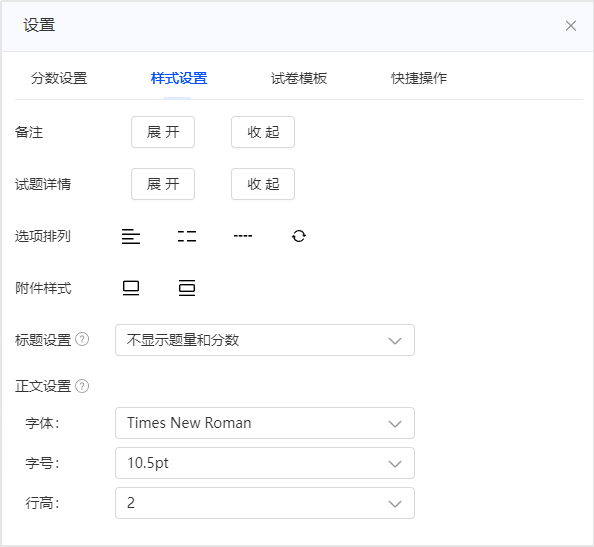Viewport: 594px width, 547px height.
Task: Open the 字体 Times New Roman dropdown
Action: [x=265, y=423]
